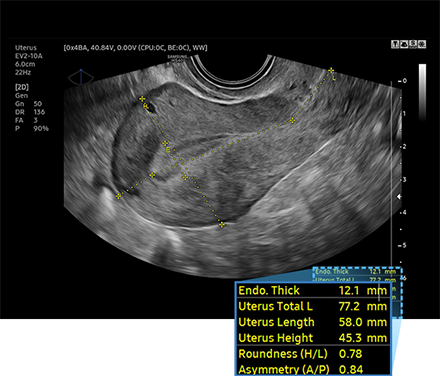Click the depth scale '3' marker
Viewport: 440px width, 376px height.
tap(403, 180)
